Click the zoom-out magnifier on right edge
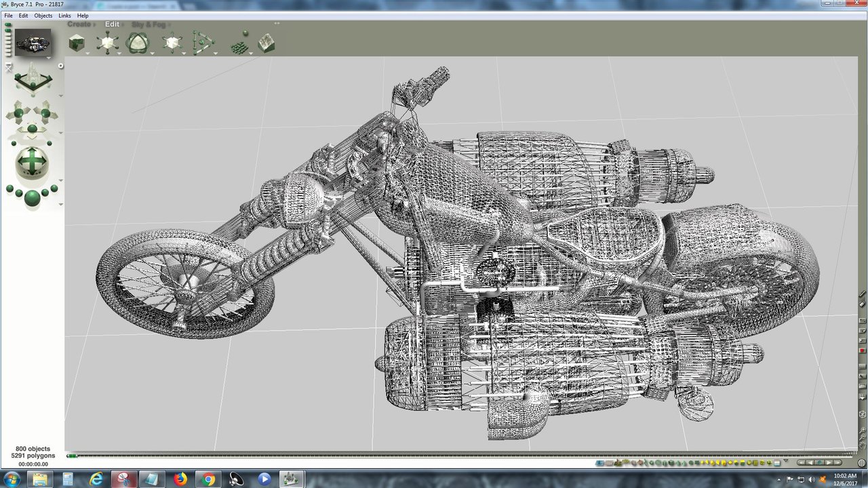The height and width of the screenshot is (488, 868). click(863, 437)
